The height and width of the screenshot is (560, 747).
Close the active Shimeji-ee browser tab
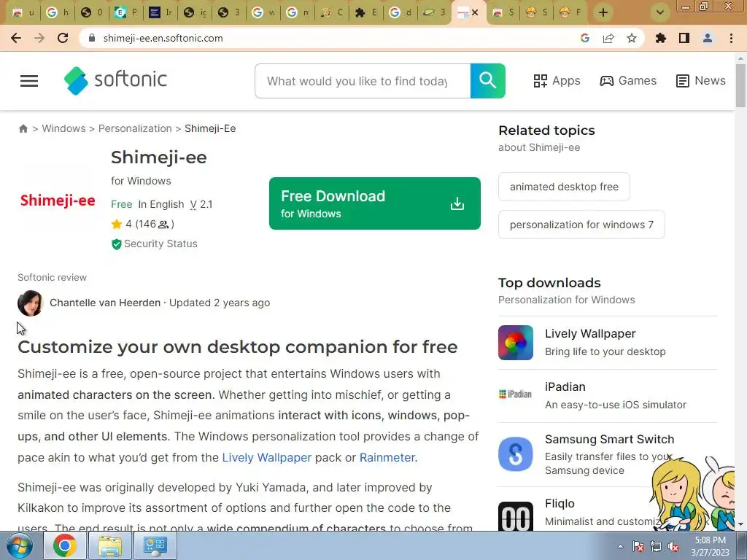[474, 13]
